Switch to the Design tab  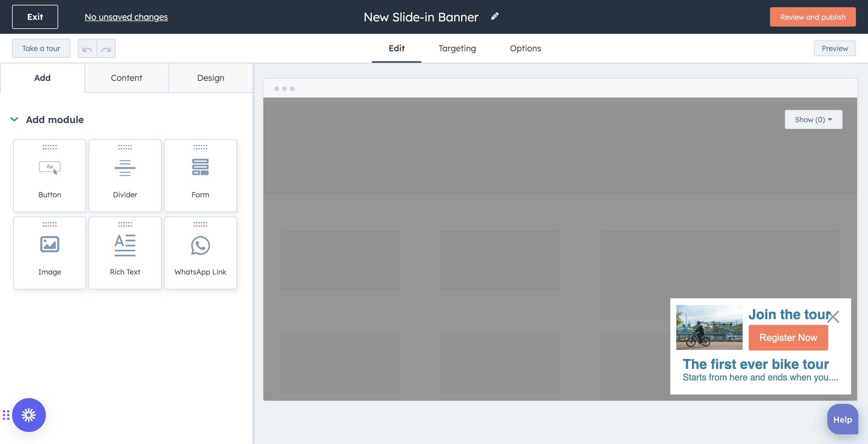pos(210,78)
